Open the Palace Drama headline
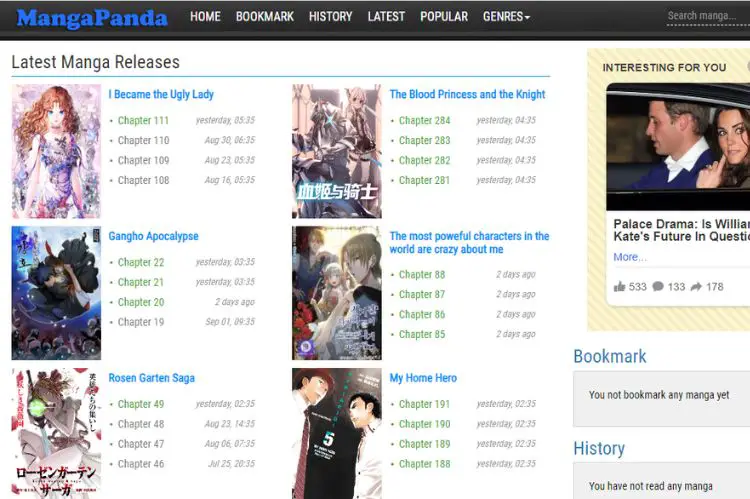The image size is (750, 499). coord(682,230)
